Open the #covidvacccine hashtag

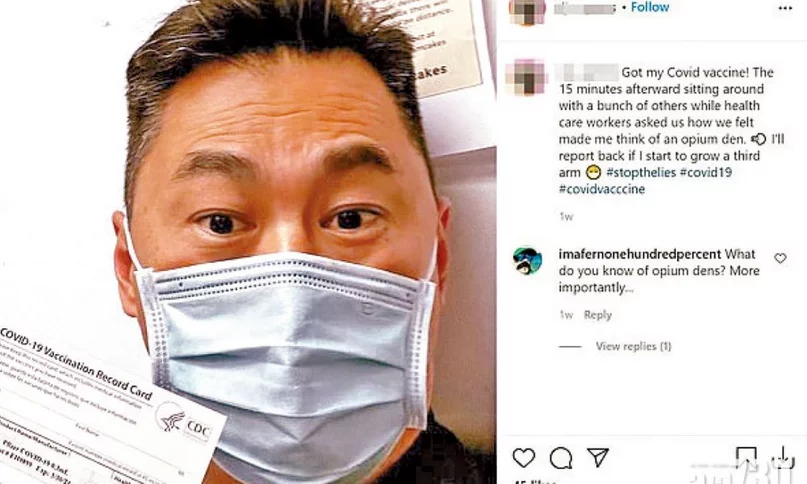pyautogui.click(x=602, y=189)
